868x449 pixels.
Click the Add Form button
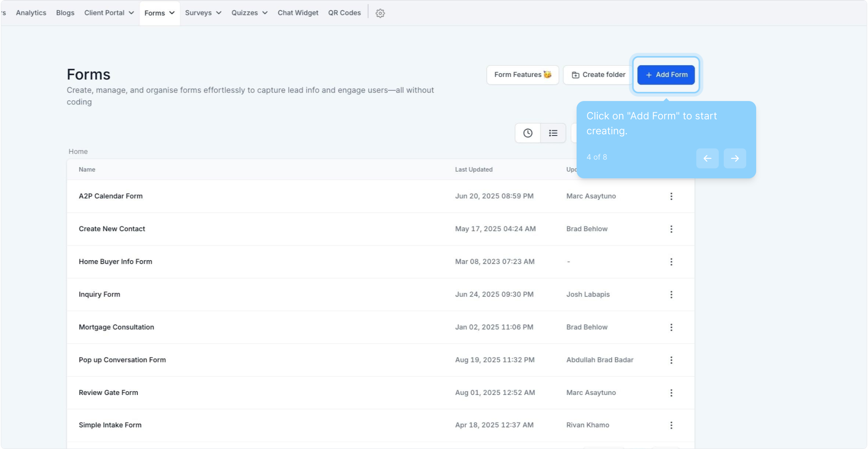[666, 75]
